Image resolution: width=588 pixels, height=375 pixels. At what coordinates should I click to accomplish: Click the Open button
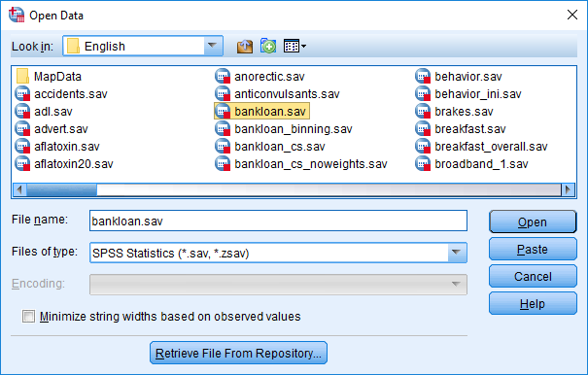pos(533,222)
